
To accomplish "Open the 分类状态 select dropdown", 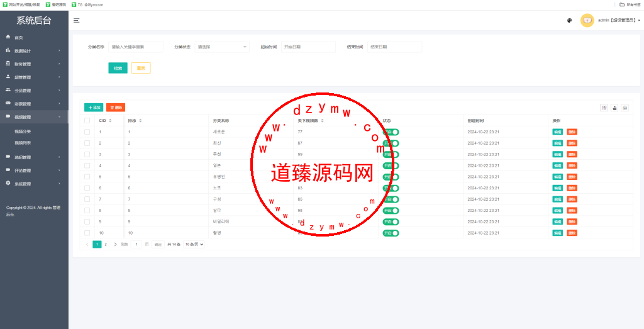I will (x=222, y=47).
